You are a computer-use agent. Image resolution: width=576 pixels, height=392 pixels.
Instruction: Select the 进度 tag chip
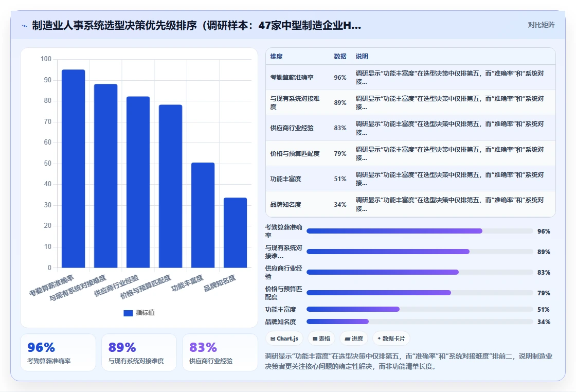coord(354,338)
